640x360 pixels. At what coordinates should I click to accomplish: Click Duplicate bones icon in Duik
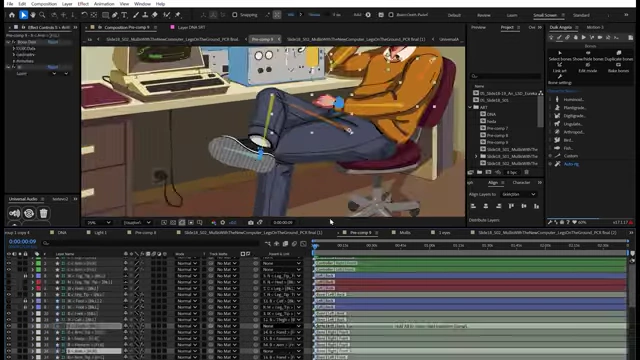pyautogui.click(x=619, y=53)
